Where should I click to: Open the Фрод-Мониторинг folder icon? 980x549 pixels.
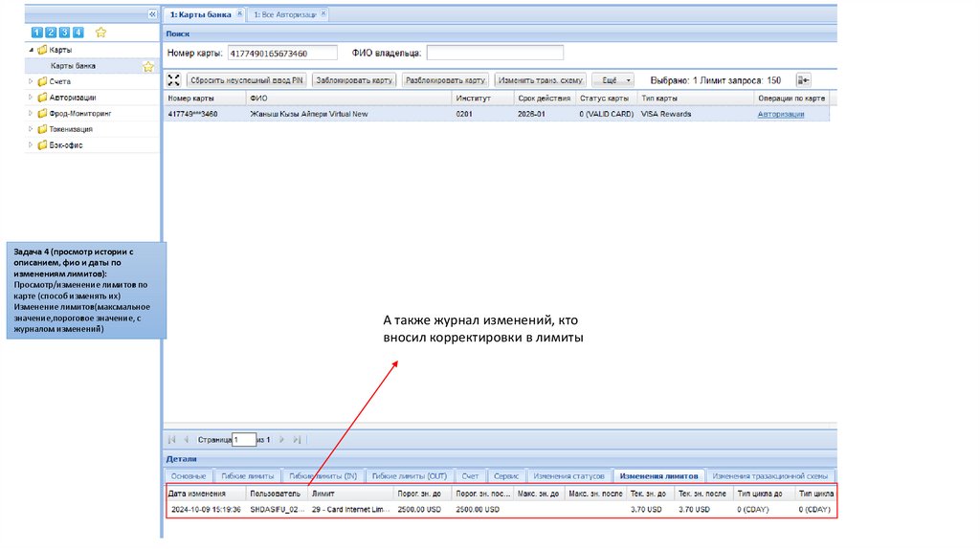tap(42, 113)
